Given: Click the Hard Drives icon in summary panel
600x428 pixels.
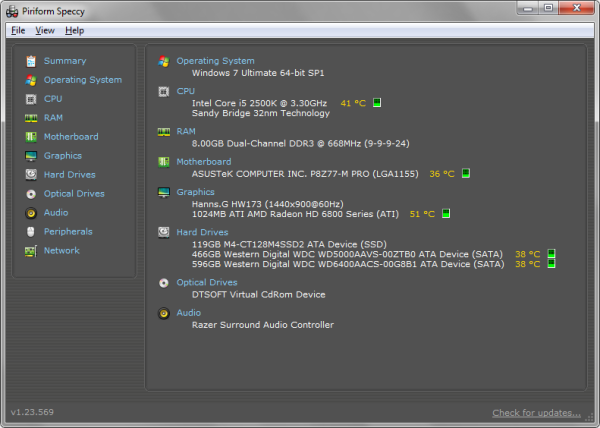Looking at the screenshot, I should (164, 233).
